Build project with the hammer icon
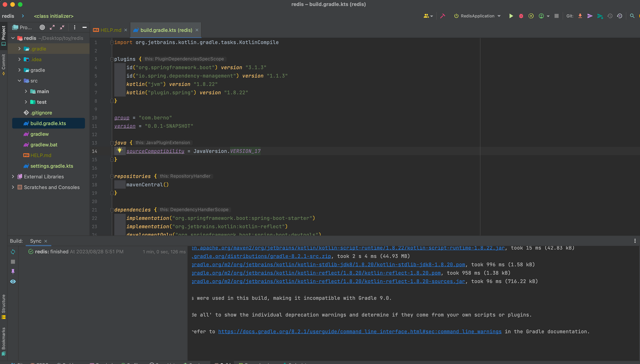Viewport: 640px width, 364px height. [x=442, y=16]
